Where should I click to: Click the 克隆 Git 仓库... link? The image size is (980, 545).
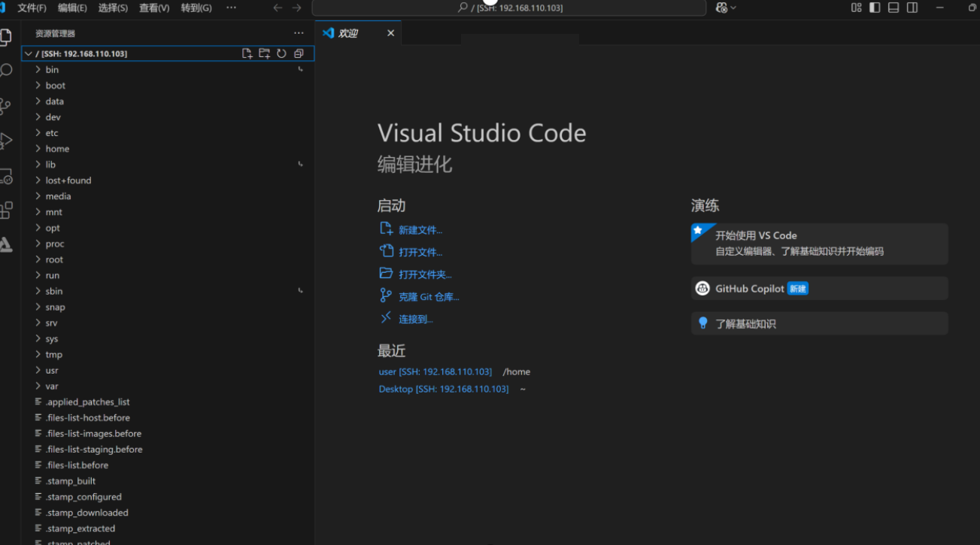pos(429,297)
